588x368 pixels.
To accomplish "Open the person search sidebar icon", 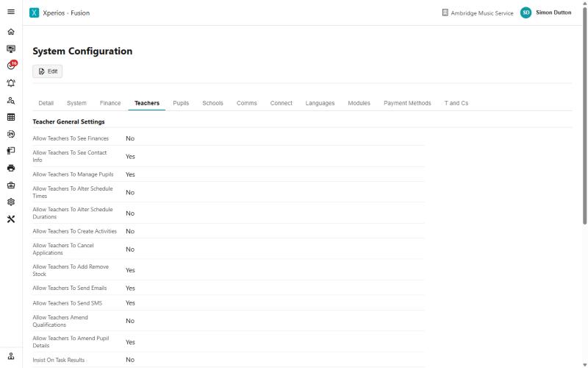I will point(11,100).
